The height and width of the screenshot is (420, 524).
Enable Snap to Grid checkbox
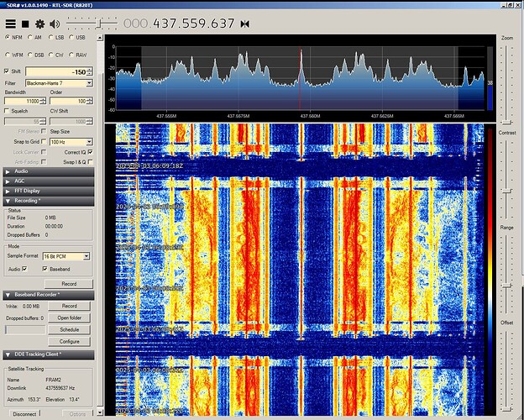(x=44, y=141)
